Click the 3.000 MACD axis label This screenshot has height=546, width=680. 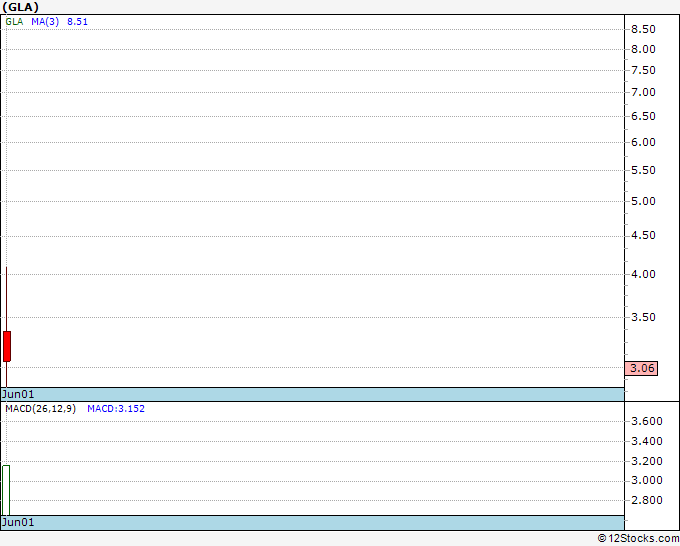point(647,481)
